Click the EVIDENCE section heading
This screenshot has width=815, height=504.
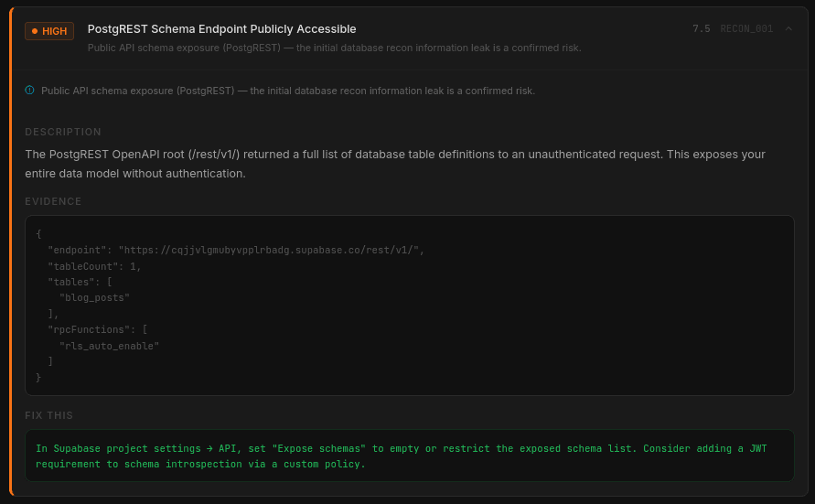(x=53, y=201)
